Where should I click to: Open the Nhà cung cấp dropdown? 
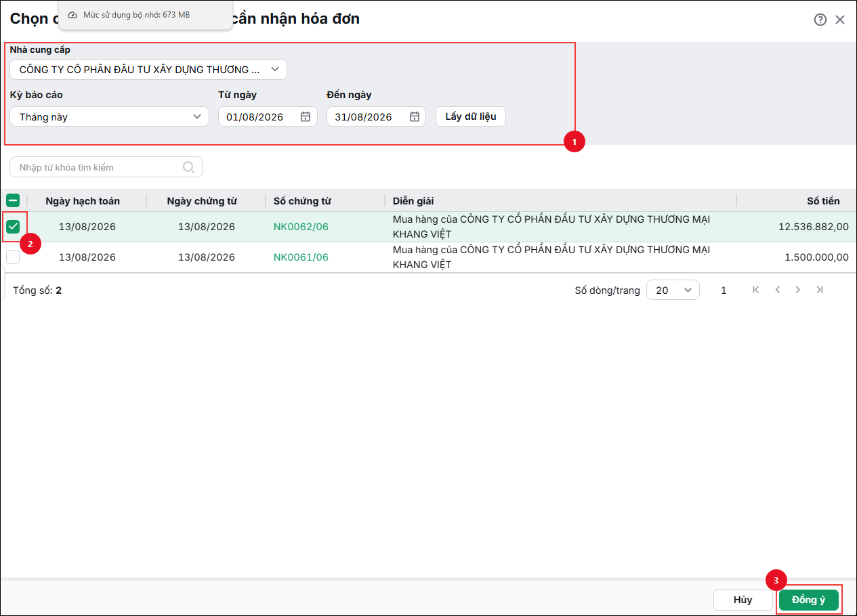tap(148, 69)
